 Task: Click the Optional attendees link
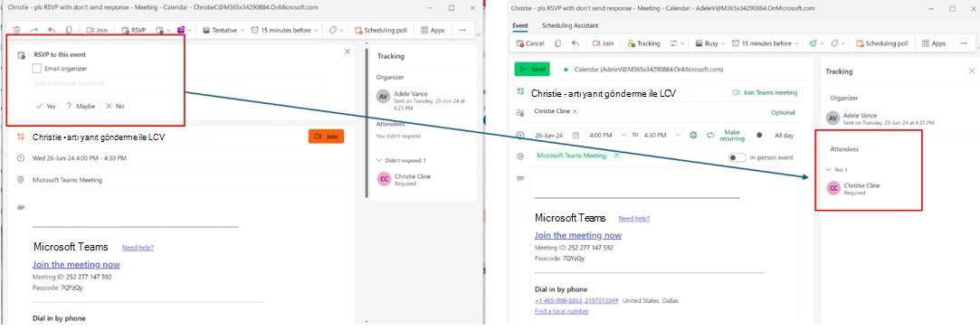coord(783,113)
